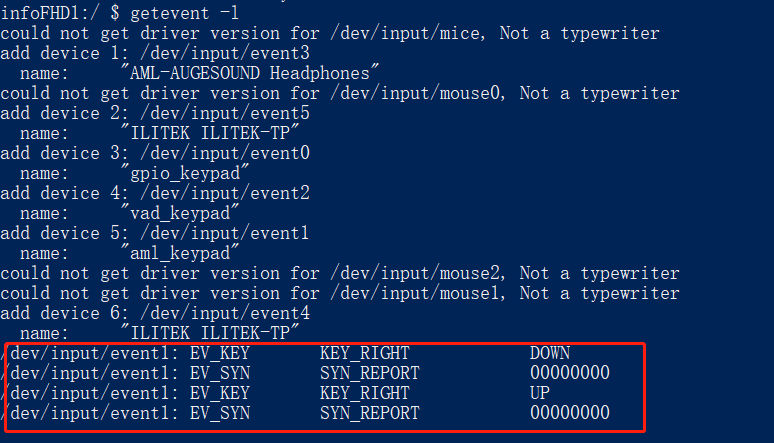774x443 pixels.
Task: Click the AML-AUGESOUND Headphones device name
Action: [250, 73]
